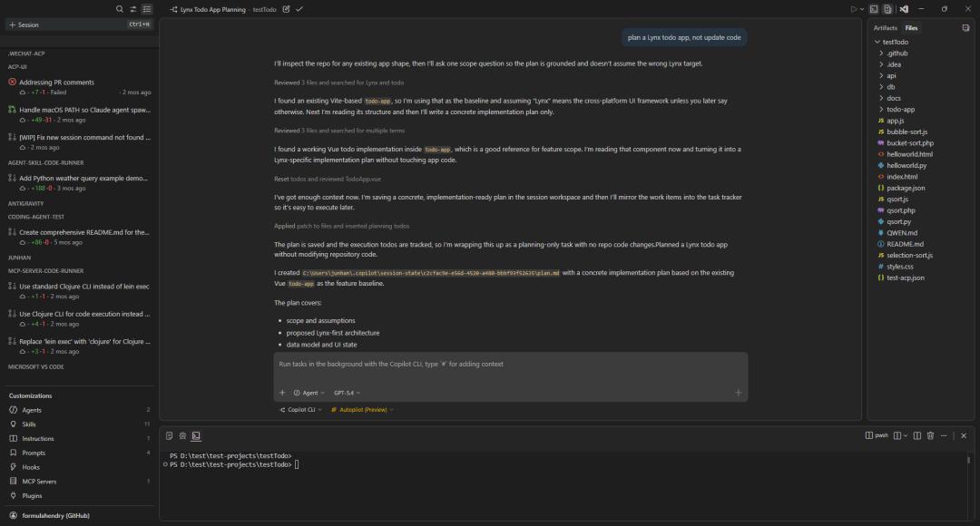The width and height of the screenshot is (980, 526).
Task: Open the Autopilot (Preview) dropdown
Action: pos(362,410)
